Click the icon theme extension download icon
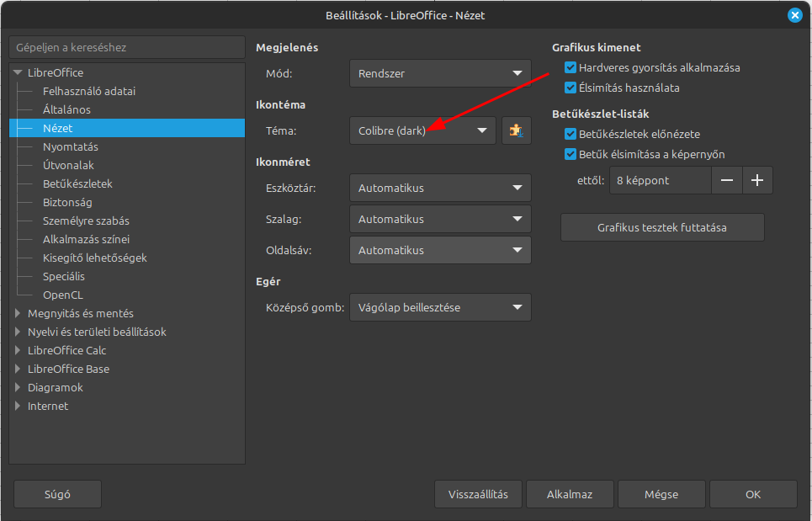The width and height of the screenshot is (812, 521). 517,130
